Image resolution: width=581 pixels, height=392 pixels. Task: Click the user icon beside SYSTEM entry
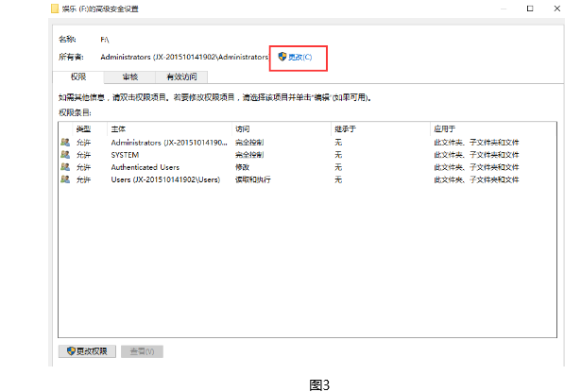coord(64,154)
